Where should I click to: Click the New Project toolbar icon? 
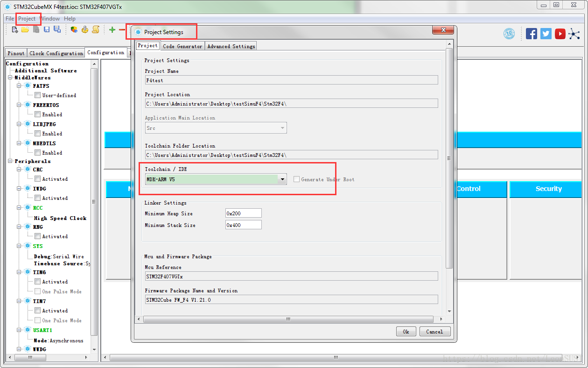pos(15,29)
